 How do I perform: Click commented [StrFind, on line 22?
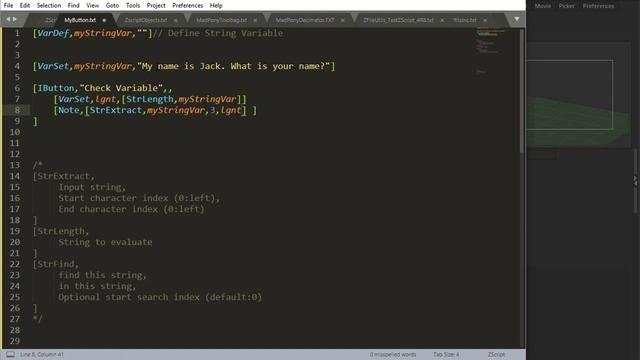pyautogui.click(x=56, y=264)
